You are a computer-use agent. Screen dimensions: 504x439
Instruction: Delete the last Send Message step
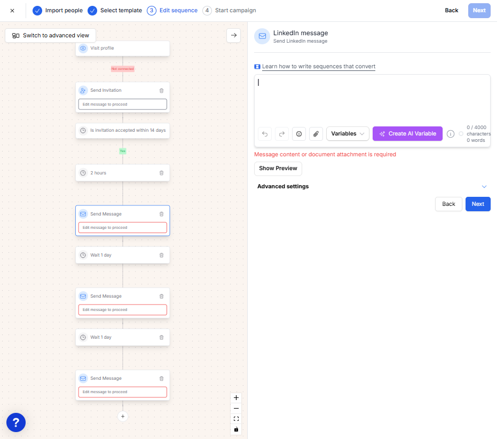[161, 379]
